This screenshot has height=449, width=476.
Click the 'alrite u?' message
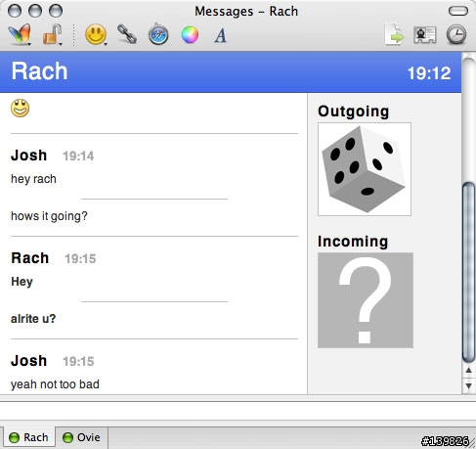pos(33,319)
